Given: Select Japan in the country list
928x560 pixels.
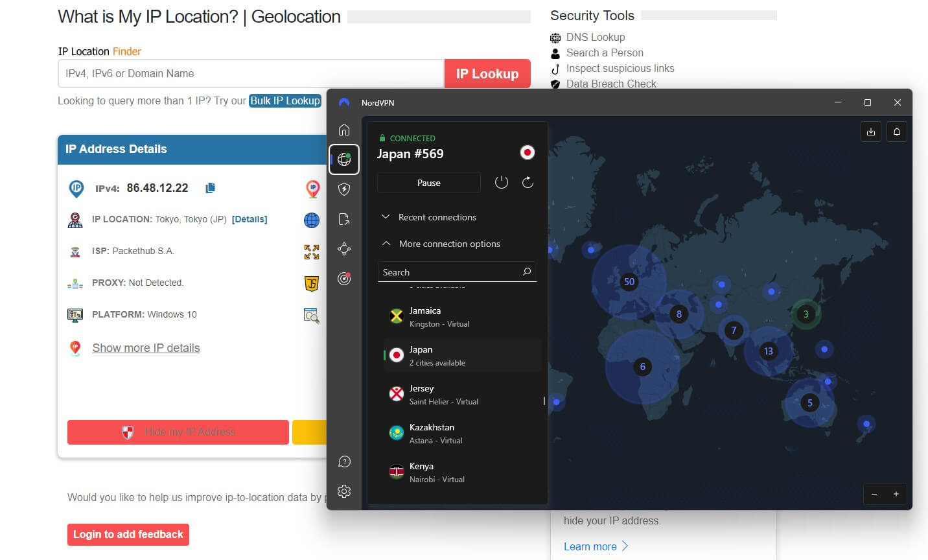Looking at the screenshot, I should (461, 355).
